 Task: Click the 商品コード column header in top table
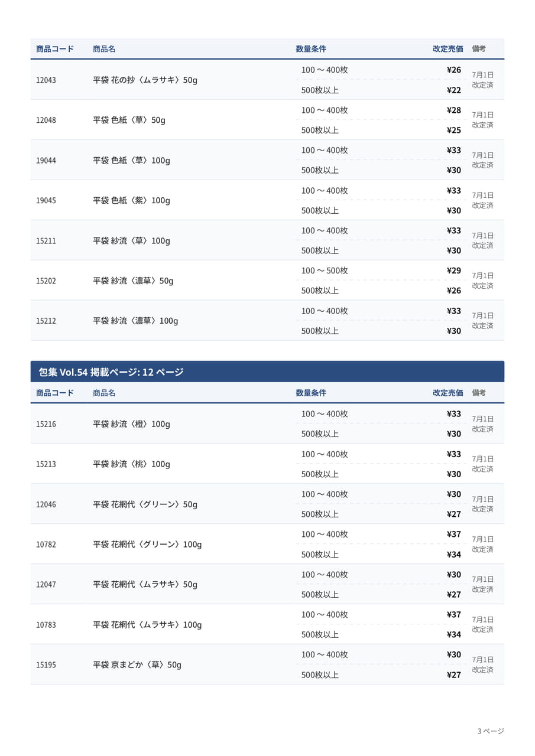(55, 49)
